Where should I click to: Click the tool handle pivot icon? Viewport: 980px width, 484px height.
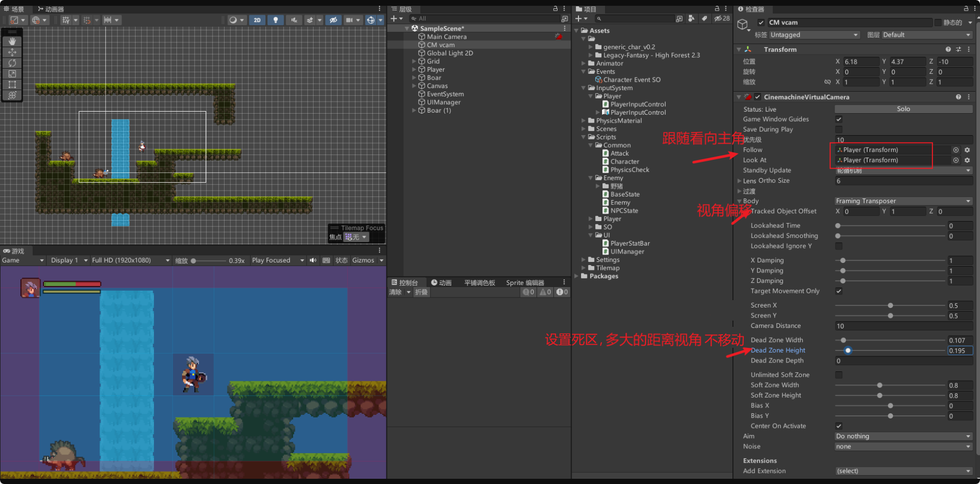point(14,20)
